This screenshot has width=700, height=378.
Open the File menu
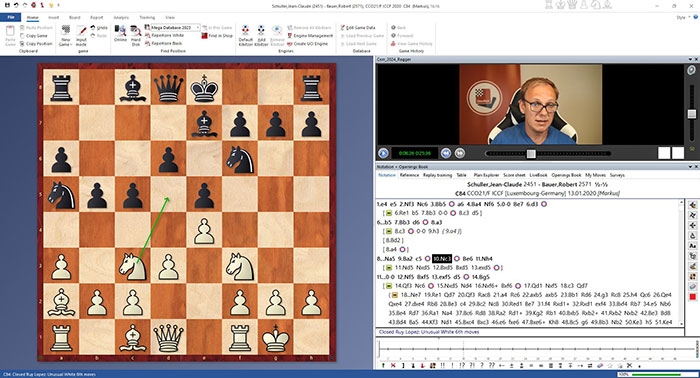pyautogui.click(x=11, y=17)
